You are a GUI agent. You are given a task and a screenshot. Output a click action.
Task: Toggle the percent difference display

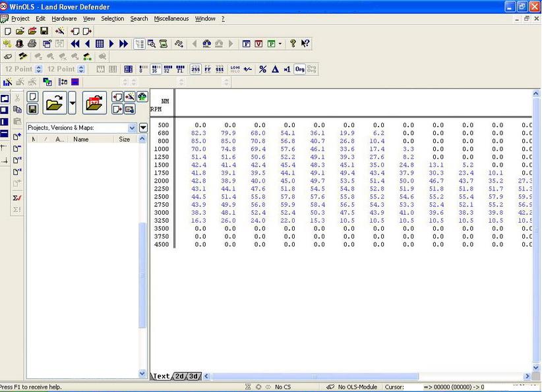[x=262, y=69]
